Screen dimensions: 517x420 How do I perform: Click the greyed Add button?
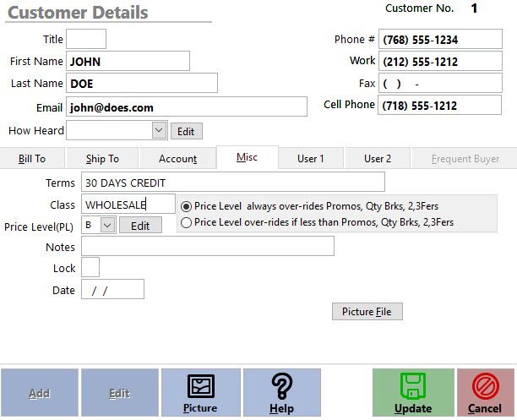pyautogui.click(x=40, y=393)
